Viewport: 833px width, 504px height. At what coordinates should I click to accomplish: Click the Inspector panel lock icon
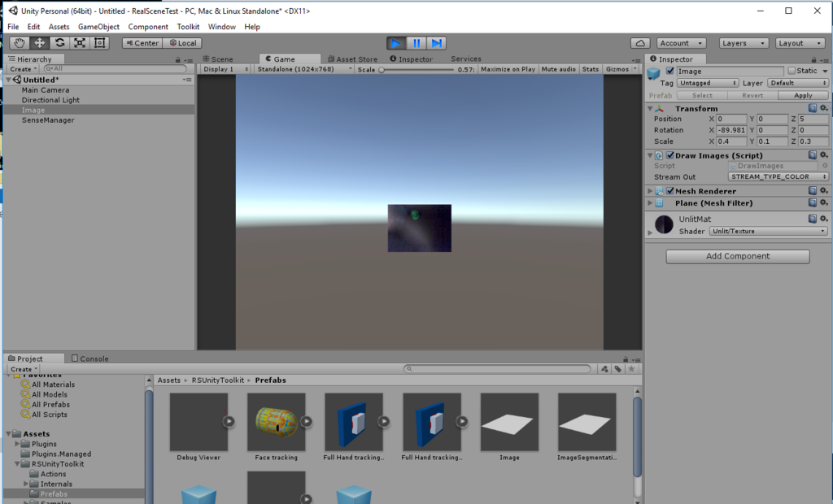tap(813, 60)
